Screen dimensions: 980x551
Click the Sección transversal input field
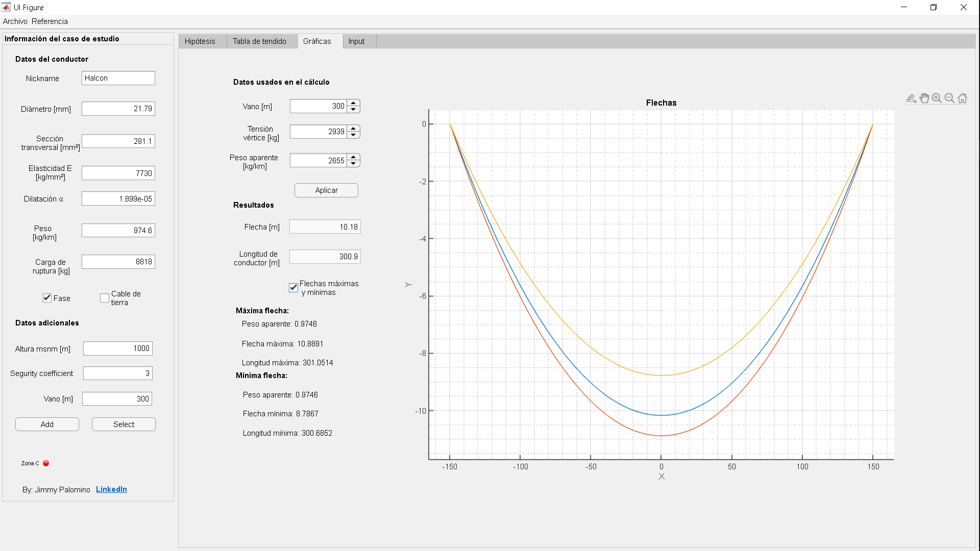point(118,141)
